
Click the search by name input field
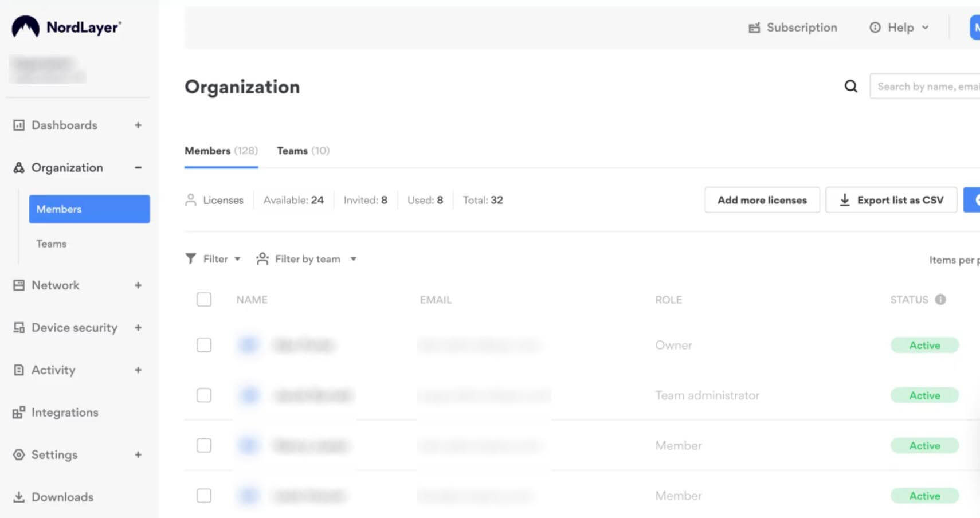coord(925,86)
